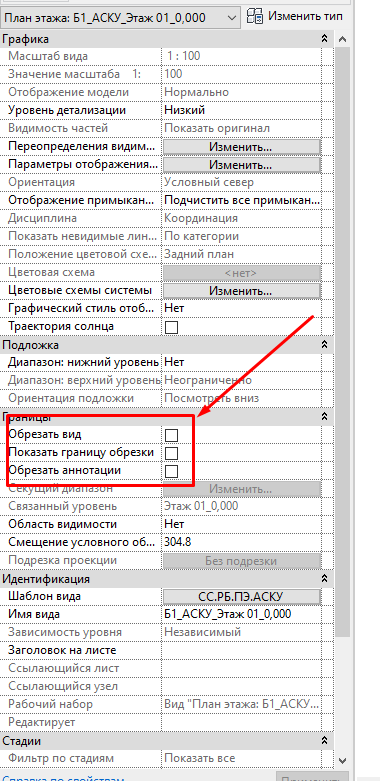Select the Отображение примыканий value field
This screenshot has width=380, height=781.
242,200
